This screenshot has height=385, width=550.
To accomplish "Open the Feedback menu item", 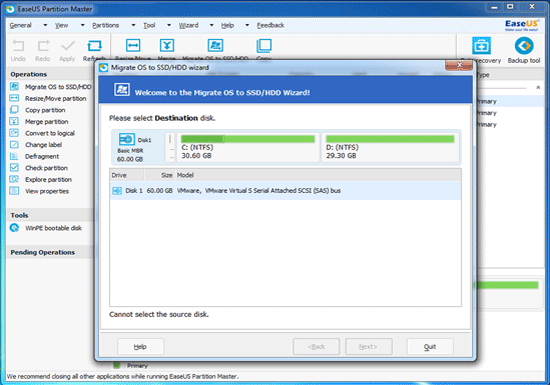I will pyautogui.click(x=270, y=25).
